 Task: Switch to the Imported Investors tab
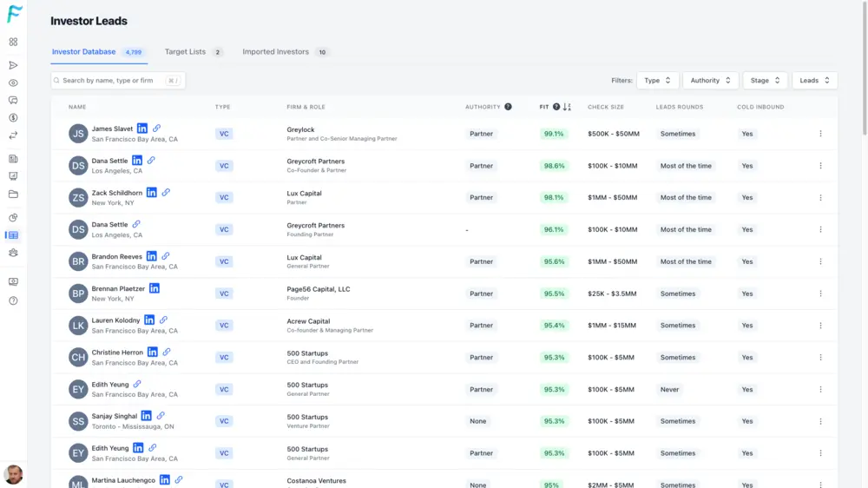point(285,52)
